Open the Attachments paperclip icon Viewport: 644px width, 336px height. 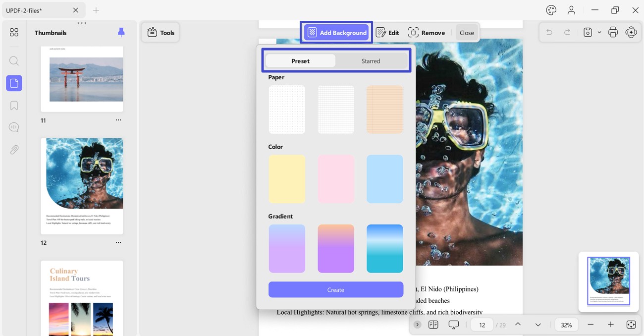click(14, 150)
